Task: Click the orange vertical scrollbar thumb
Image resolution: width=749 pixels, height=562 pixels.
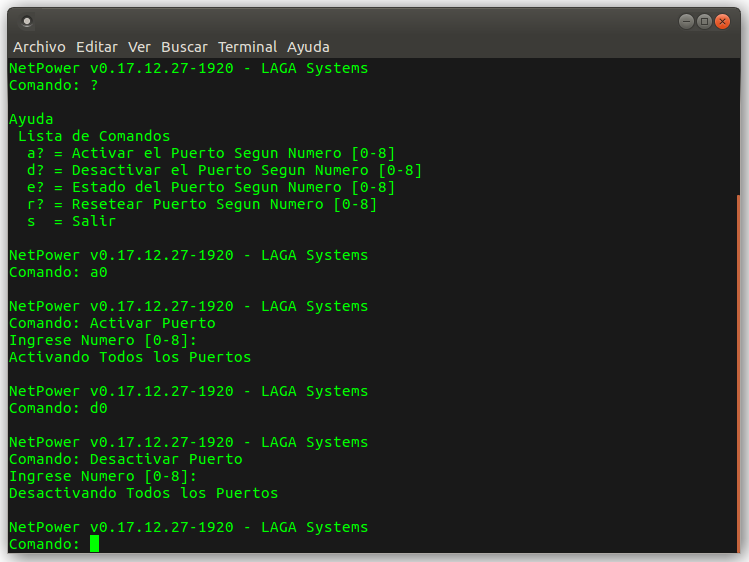Action: tap(738, 373)
